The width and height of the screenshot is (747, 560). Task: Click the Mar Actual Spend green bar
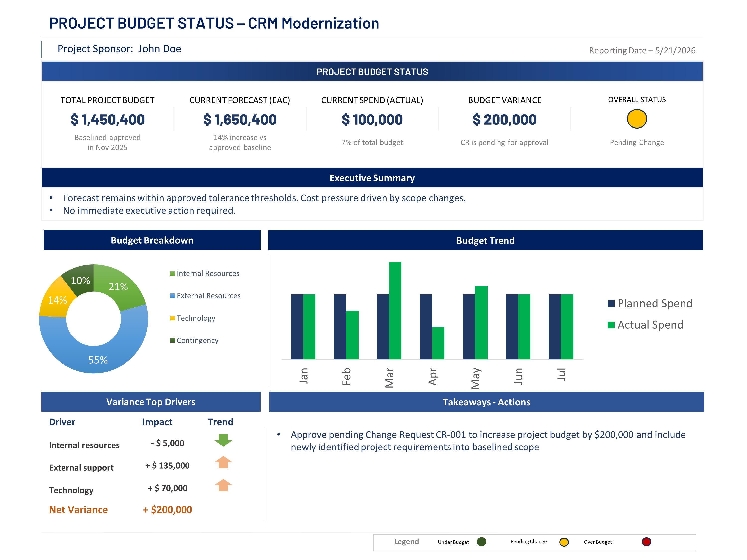click(395, 311)
